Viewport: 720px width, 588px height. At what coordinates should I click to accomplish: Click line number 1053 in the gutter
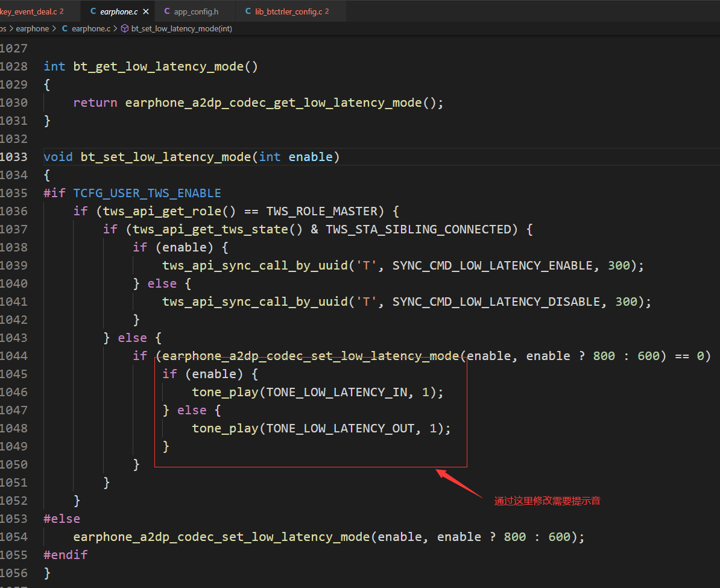point(14,519)
